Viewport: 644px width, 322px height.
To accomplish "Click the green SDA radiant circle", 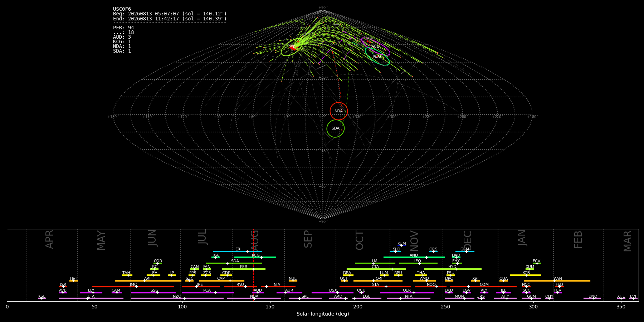I will (336, 128).
